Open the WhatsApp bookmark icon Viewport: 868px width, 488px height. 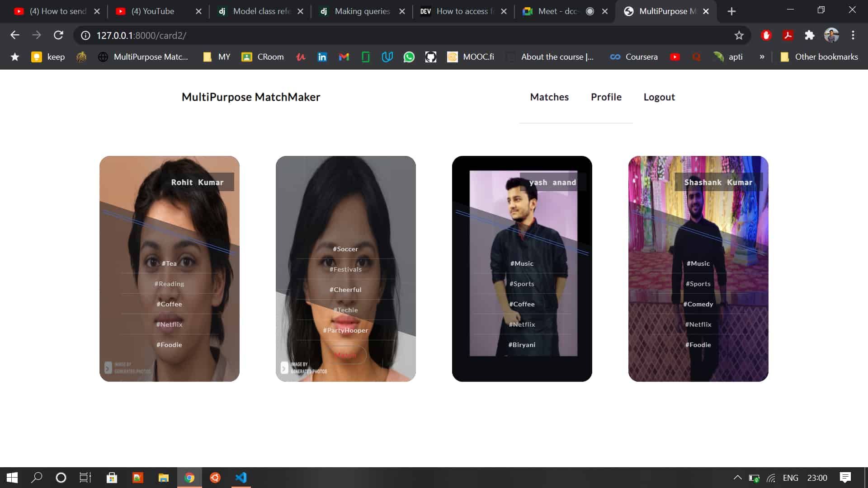coord(409,57)
